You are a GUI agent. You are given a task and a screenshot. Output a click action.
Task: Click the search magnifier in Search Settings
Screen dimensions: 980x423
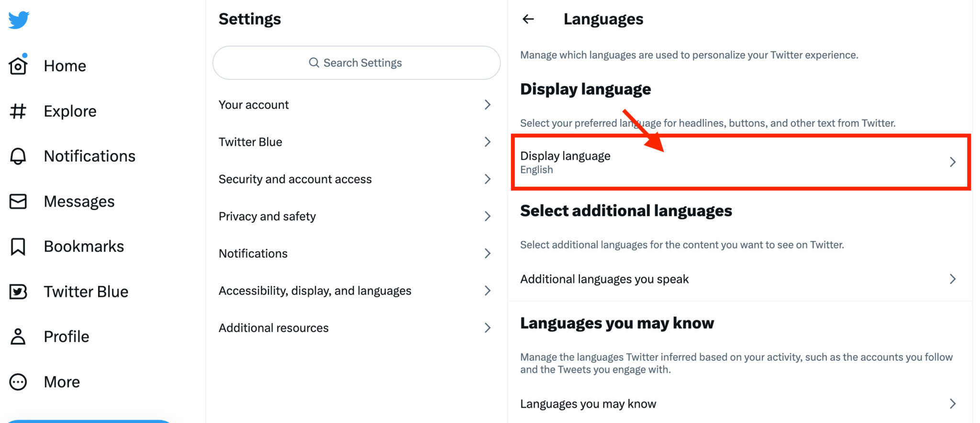pyautogui.click(x=314, y=63)
